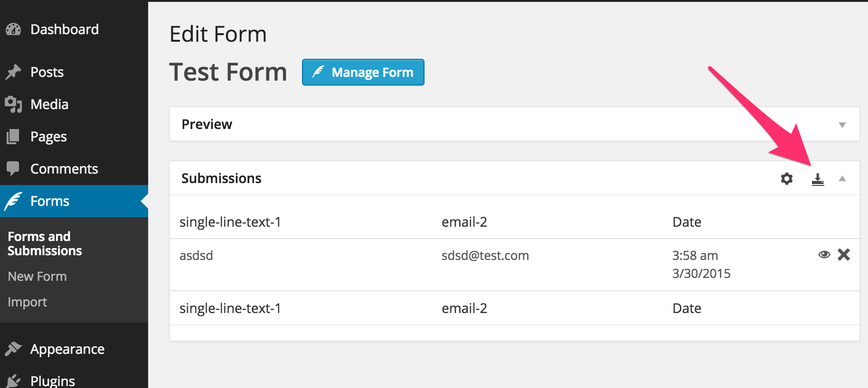This screenshot has height=388, width=868.
Task: Navigate to Pages menu
Action: [x=48, y=137]
